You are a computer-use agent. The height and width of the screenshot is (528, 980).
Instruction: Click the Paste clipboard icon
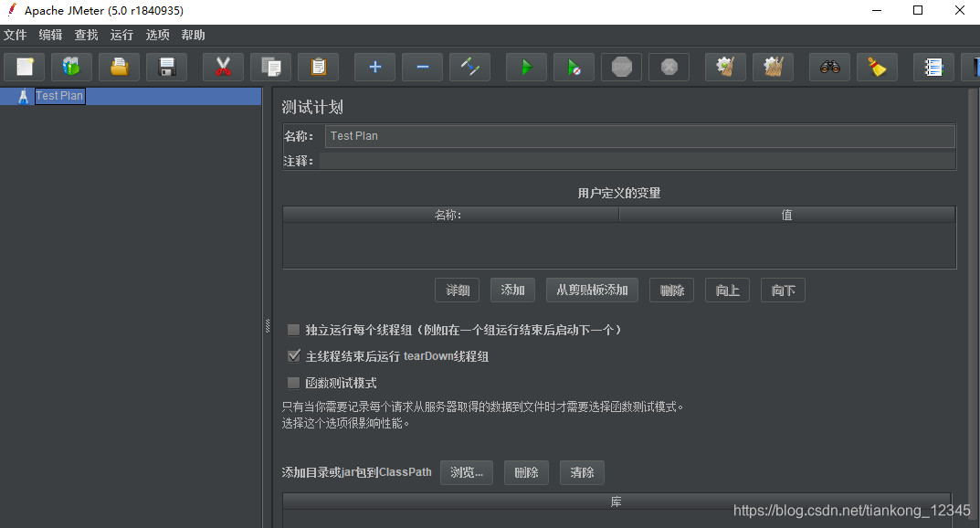[x=318, y=67]
